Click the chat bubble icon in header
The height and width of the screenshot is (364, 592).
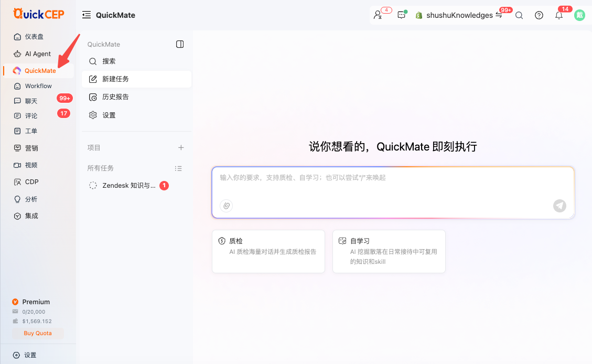[401, 15]
